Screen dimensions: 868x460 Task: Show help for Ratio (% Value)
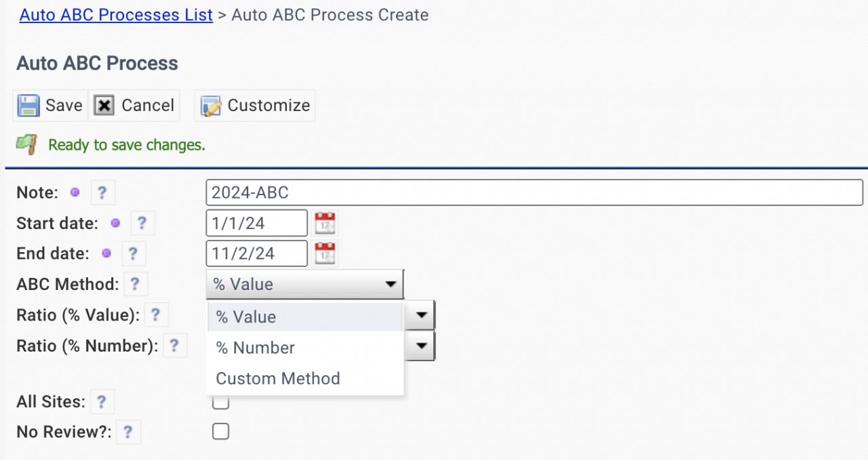(x=155, y=315)
